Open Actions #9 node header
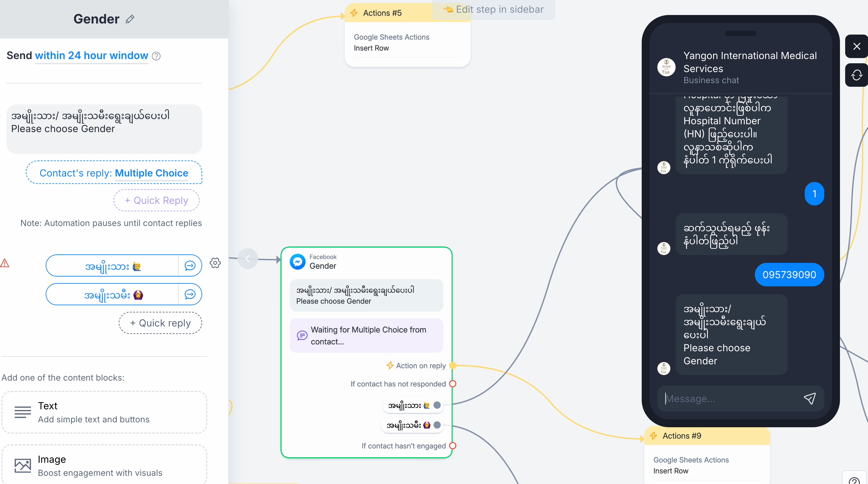Image resolution: width=868 pixels, height=484 pixels. [707, 436]
